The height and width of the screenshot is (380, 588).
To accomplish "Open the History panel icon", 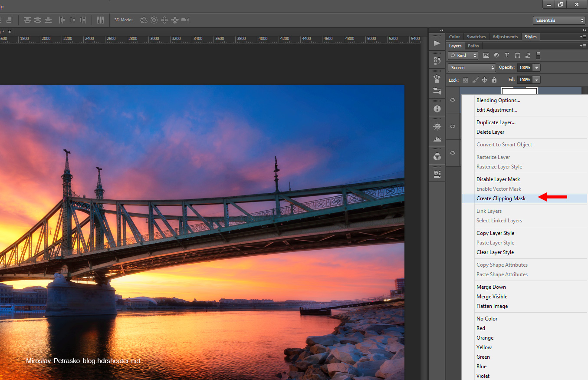I will pyautogui.click(x=437, y=61).
